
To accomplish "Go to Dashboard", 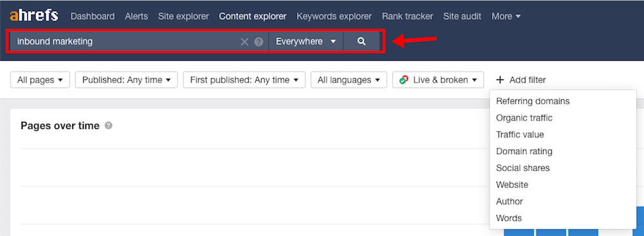I will [92, 17].
